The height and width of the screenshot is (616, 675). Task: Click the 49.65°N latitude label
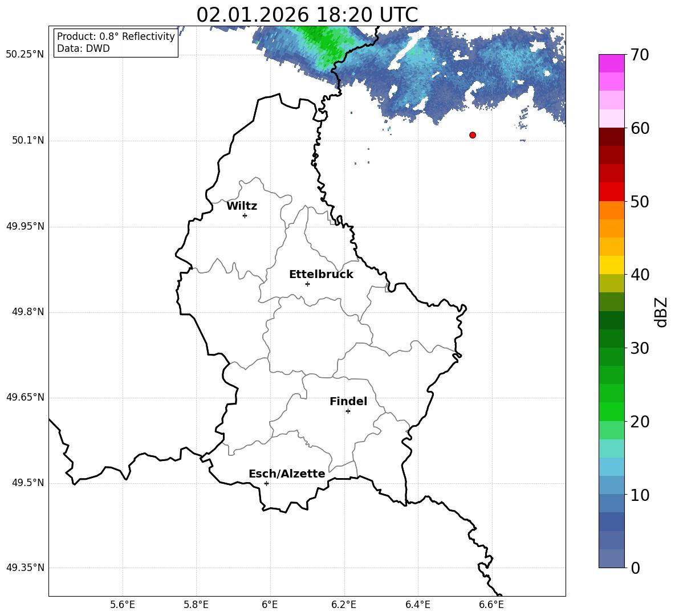[x=25, y=397]
